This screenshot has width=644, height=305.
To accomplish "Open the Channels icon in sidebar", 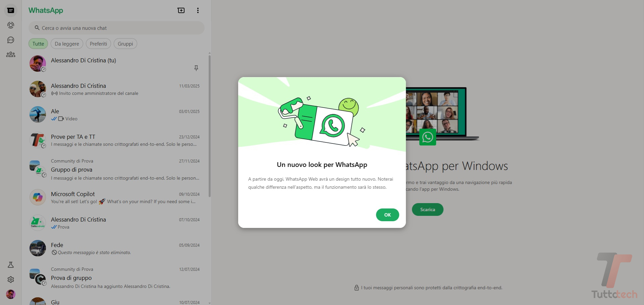I will point(11,40).
